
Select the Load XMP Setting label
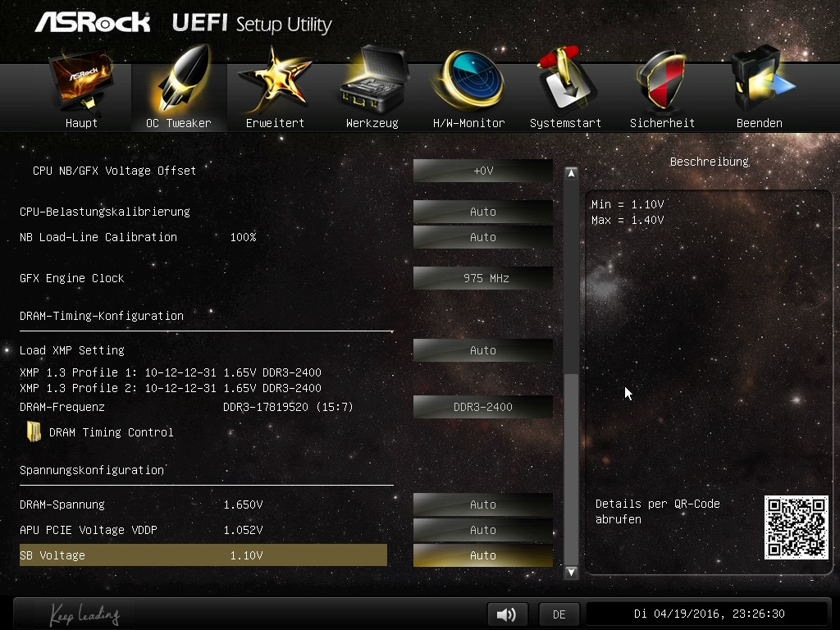(x=72, y=350)
